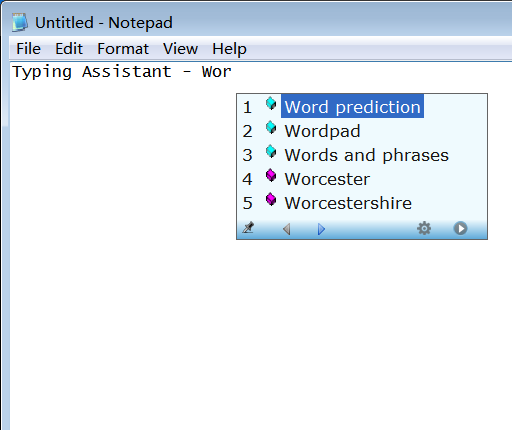Open the View menu
The width and height of the screenshot is (512, 430).
click(x=180, y=49)
